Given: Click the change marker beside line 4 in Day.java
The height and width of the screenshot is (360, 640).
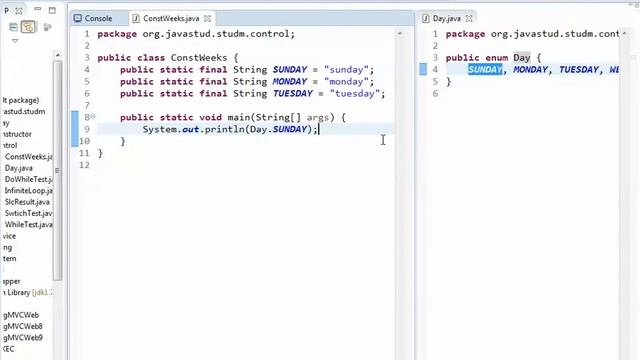Looking at the screenshot, I should pos(423,69).
